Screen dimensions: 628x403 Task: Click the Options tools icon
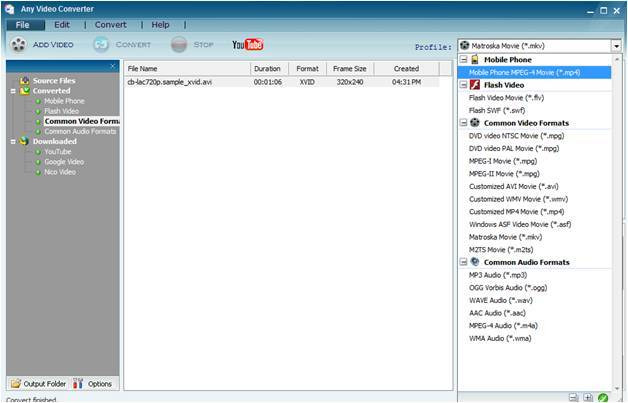pos(78,383)
